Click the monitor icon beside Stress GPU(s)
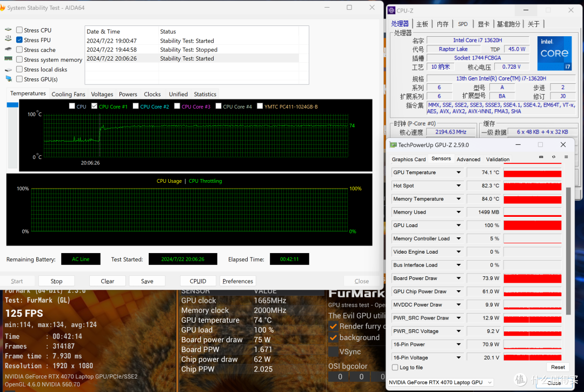Image resolution: width=584 pixels, height=392 pixels. tap(8, 79)
